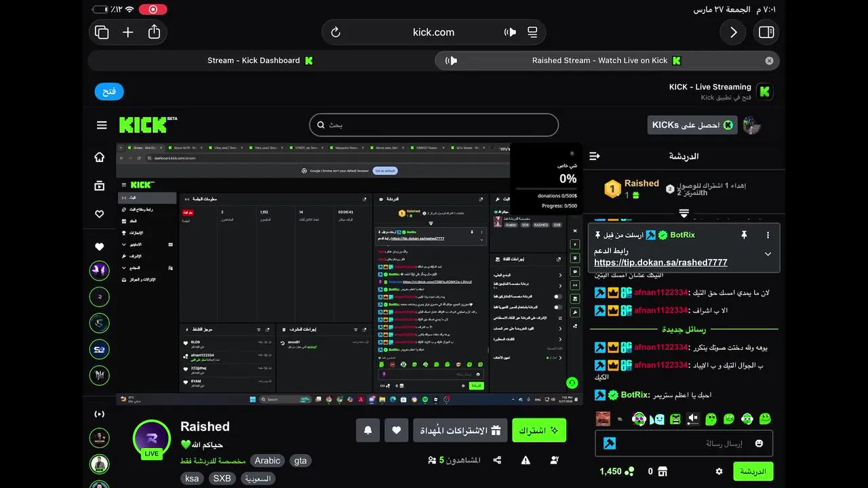Click the share icon below the stream
Screen dimensions: 868x488
pyautogui.click(x=497, y=460)
